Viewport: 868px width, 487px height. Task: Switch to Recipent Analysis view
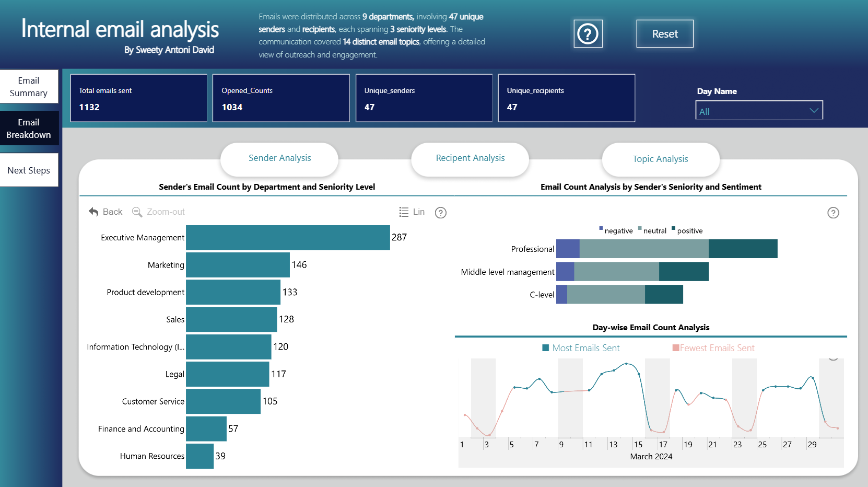click(470, 158)
